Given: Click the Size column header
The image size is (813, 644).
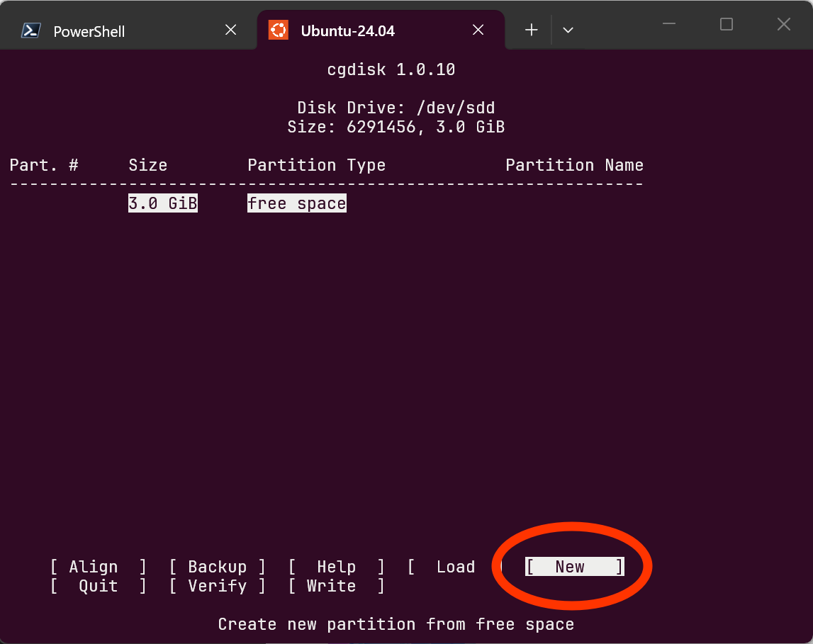Looking at the screenshot, I should point(147,165).
